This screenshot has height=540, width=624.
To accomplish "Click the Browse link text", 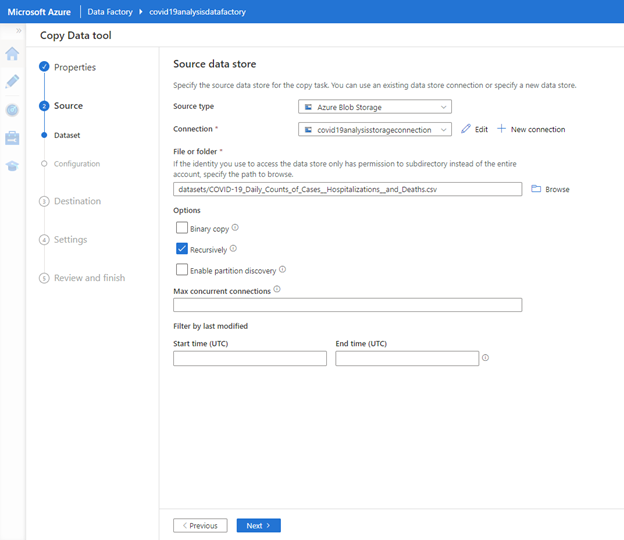I will pyautogui.click(x=557, y=189).
